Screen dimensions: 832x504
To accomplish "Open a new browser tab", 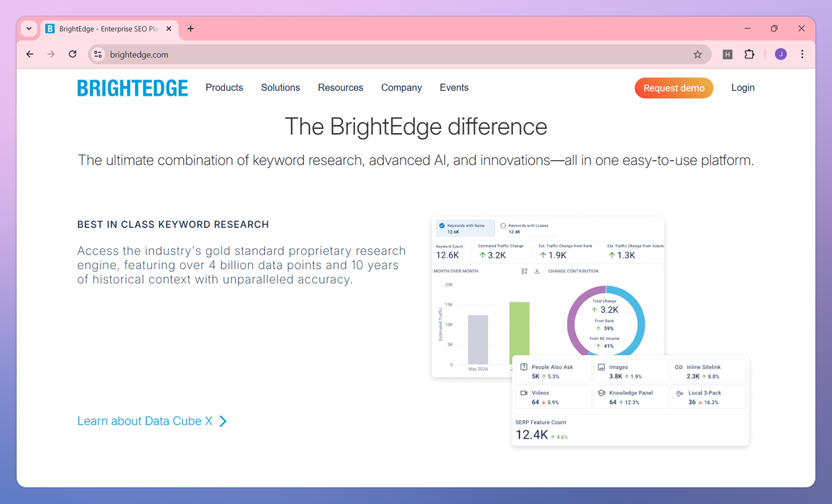I will [191, 28].
